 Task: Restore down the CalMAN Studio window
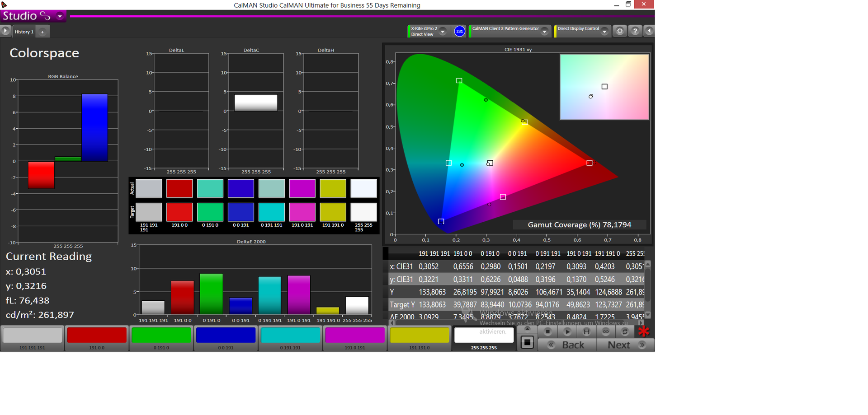click(628, 5)
